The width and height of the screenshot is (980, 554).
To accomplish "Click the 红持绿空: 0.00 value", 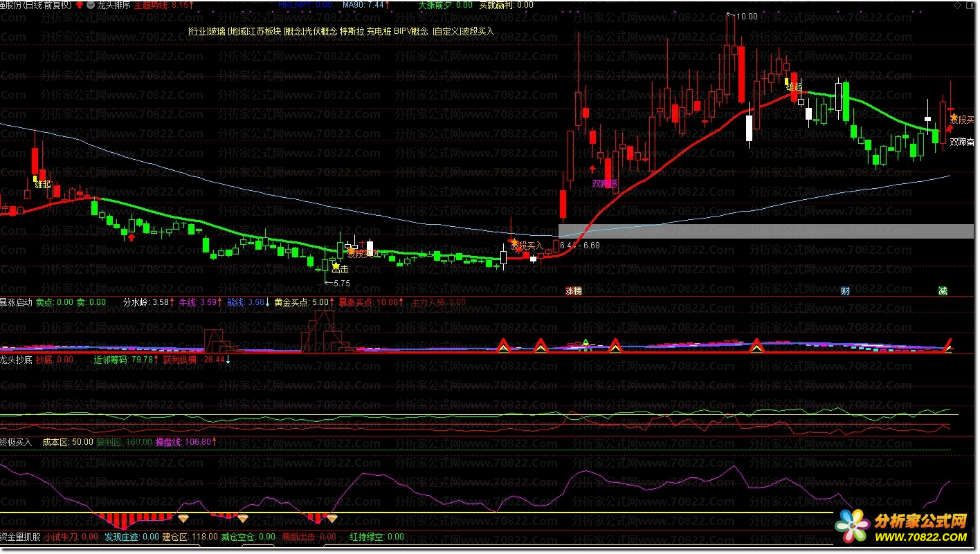I will point(376,536).
